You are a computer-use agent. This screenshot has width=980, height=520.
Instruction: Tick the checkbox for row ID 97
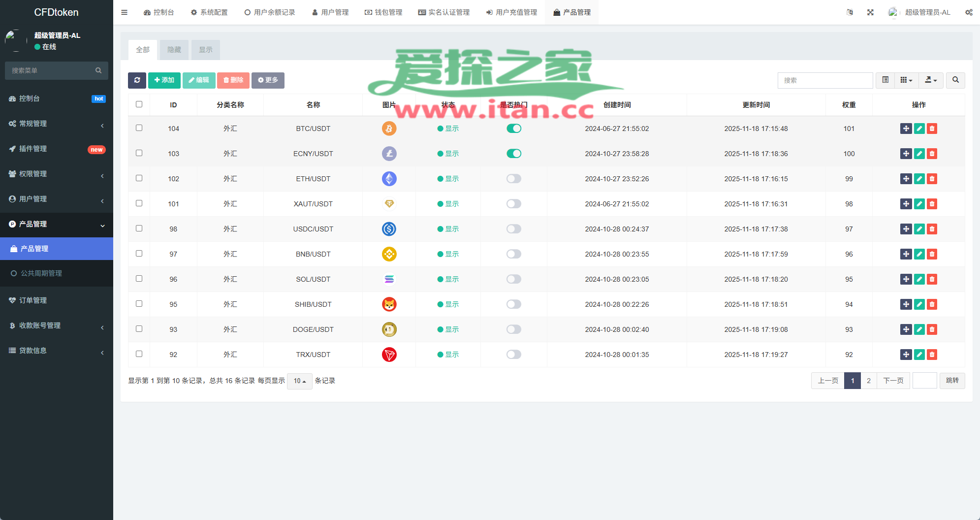coord(139,254)
